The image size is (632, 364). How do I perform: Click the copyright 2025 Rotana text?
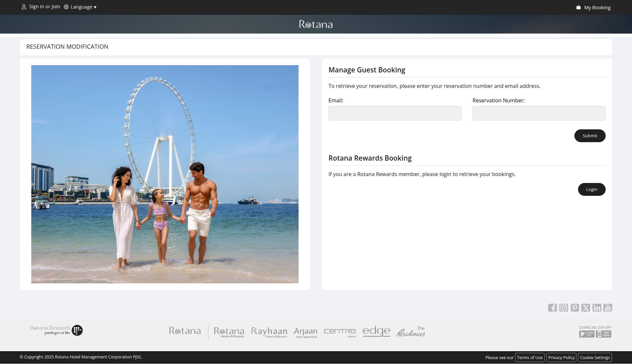coord(81,357)
